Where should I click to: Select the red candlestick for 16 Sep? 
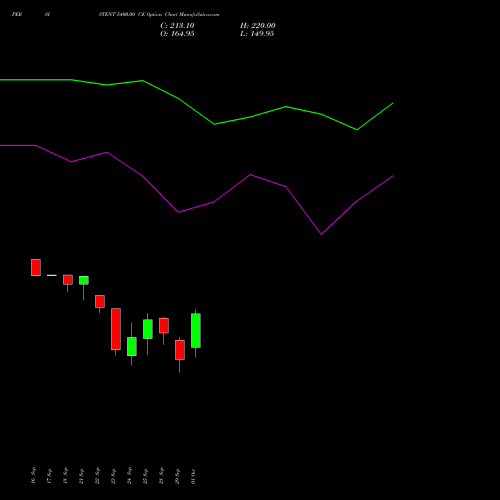36,267
